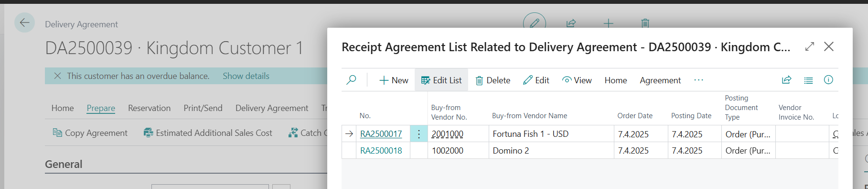Open receipt agreement RA2500017
This screenshot has height=189, width=868.
(381, 134)
